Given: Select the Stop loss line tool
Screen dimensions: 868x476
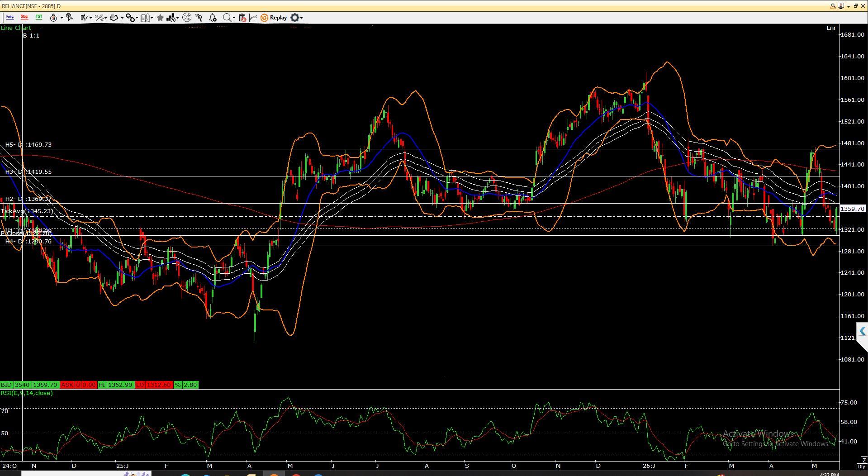Looking at the screenshot, I should click(24, 17).
